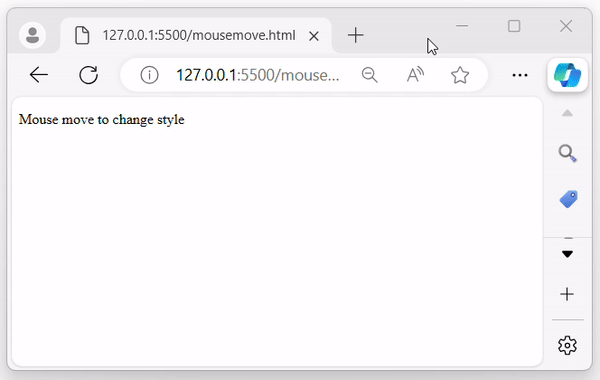The image size is (600, 380).
Task: Focus the address bar URL field
Action: coord(257,75)
